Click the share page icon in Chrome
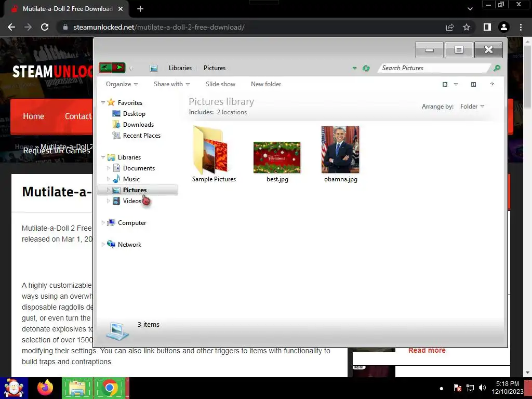Screen dimensions: 532x399 point(450,27)
